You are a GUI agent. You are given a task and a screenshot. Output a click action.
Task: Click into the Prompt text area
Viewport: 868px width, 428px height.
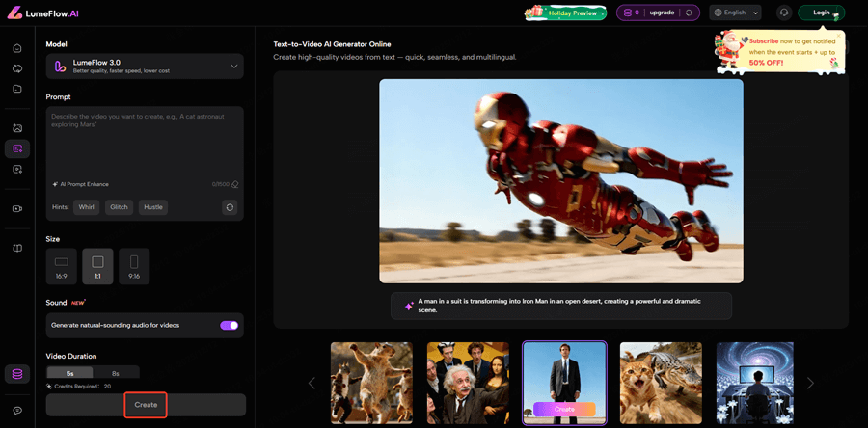145,143
